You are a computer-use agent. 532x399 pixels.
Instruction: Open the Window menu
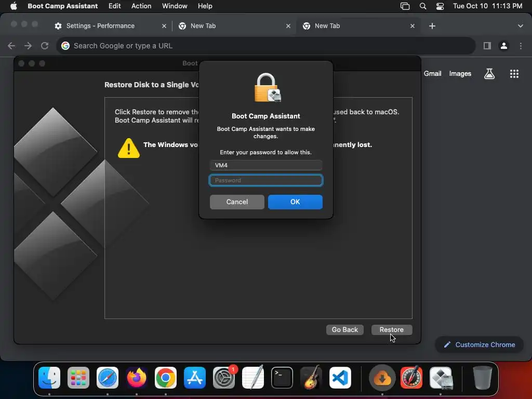175,6
